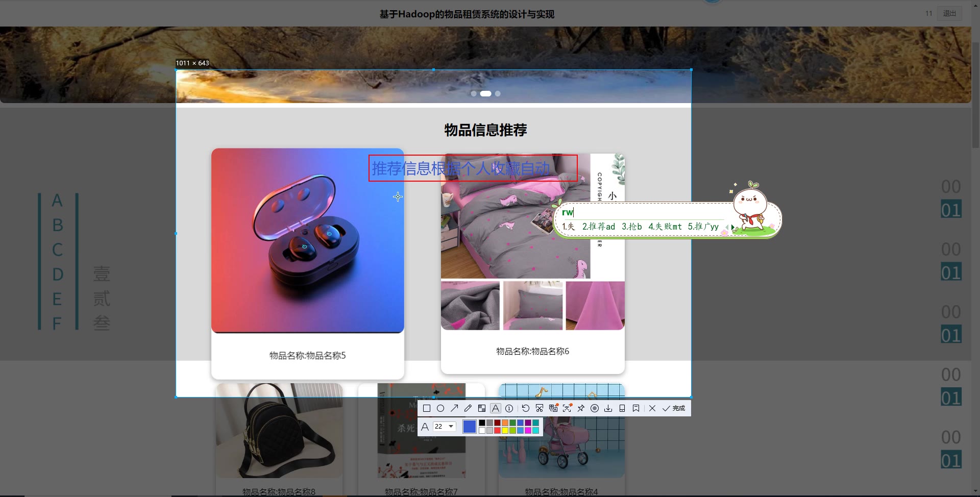This screenshot has height=497, width=980.
Task: Open the book cover product 物品名称7
Action: [422, 431]
